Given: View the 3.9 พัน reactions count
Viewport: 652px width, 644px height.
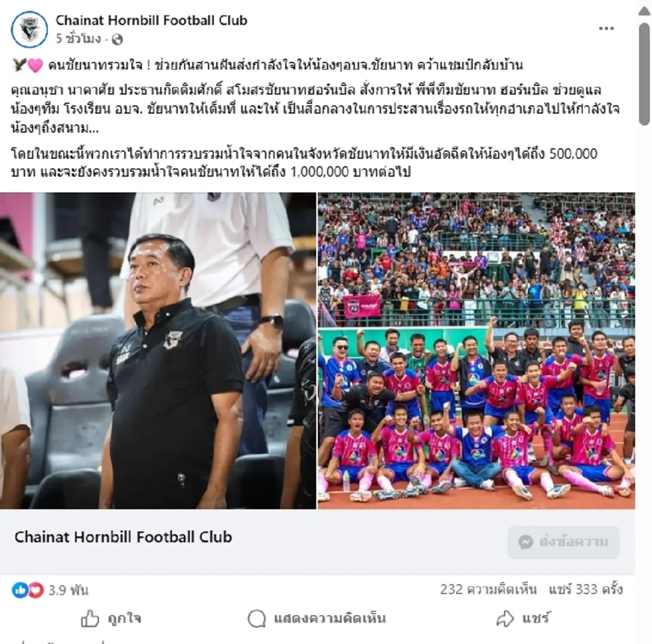Looking at the screenshot, I should click(68, 590).
